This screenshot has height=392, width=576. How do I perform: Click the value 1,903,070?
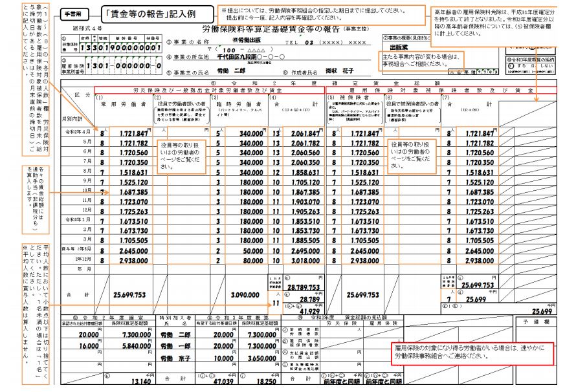tap(305, 202)
